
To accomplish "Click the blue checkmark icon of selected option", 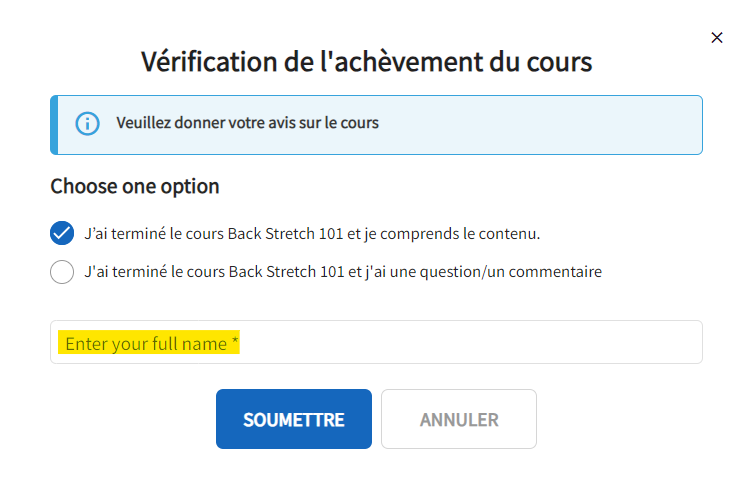I will coord(62,233).
